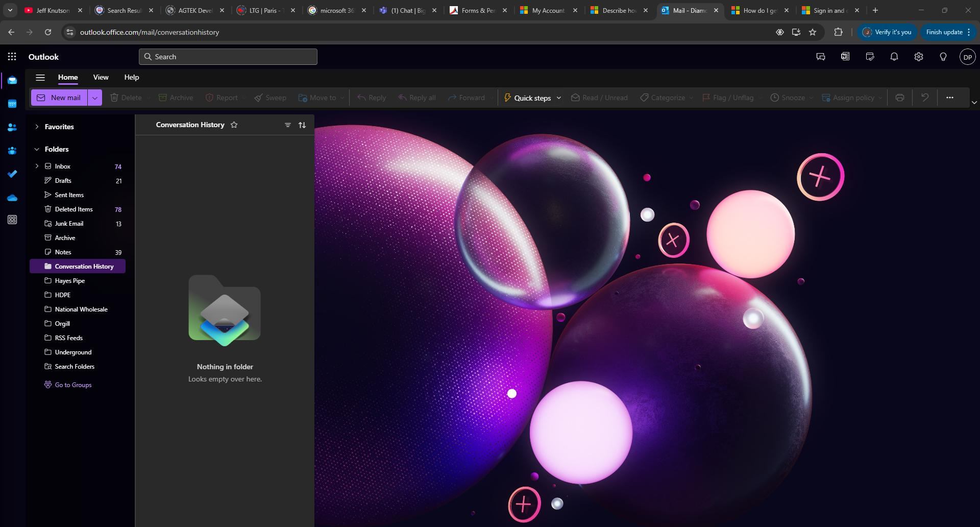Open the Microsoft 365 app launcher grid

point(12,57)
